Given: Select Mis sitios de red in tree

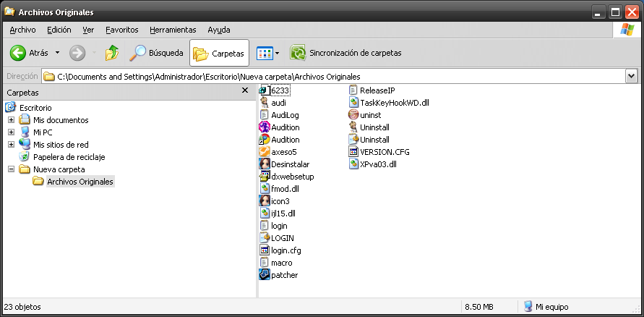Looking at the screenshot, I should (61, 145).
